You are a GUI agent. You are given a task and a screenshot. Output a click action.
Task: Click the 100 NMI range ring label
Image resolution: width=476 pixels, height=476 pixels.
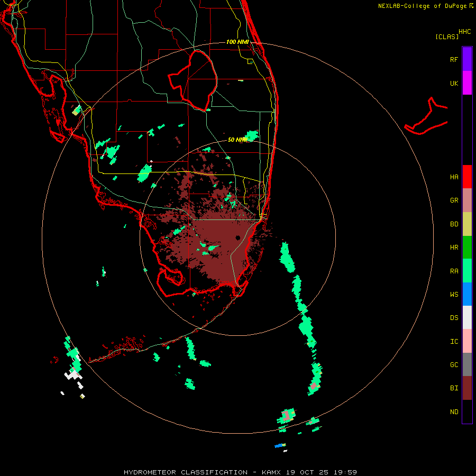(237, 42)
